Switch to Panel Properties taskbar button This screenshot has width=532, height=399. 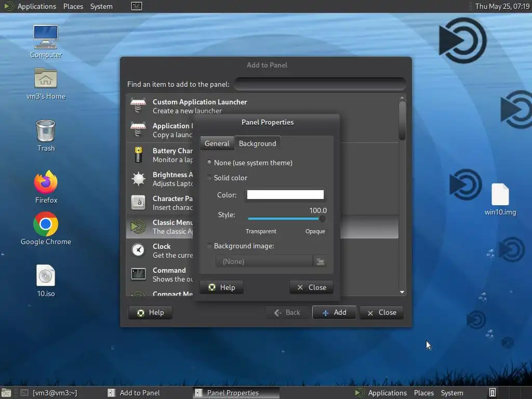click(x=236, y=393)
